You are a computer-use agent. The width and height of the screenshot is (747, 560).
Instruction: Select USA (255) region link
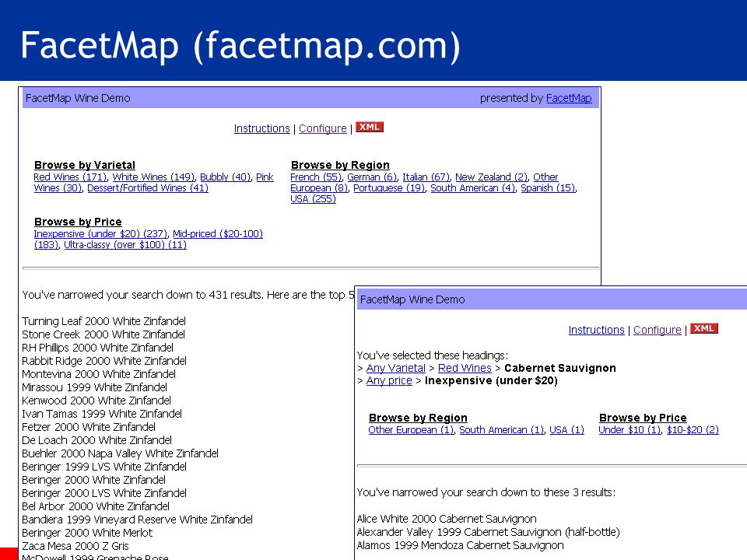[x=313, y=198]
